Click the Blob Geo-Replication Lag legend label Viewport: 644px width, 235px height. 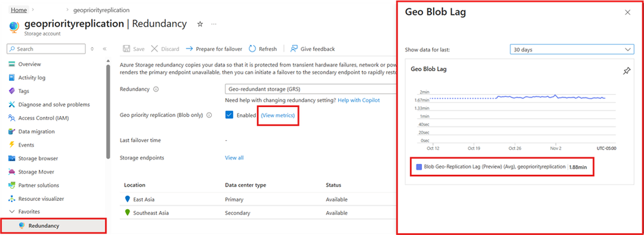pyautogui.click(x=494, y=167)
